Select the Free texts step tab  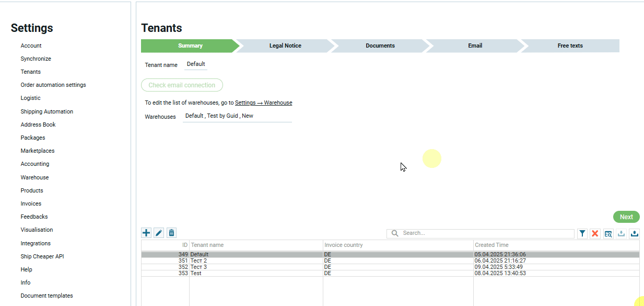tap(570, 46)
